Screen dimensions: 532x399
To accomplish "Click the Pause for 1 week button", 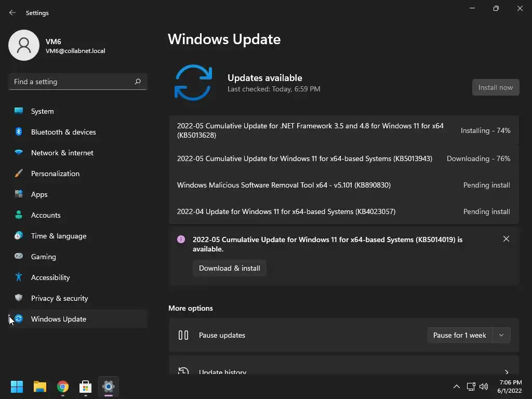I will (459, 335).
